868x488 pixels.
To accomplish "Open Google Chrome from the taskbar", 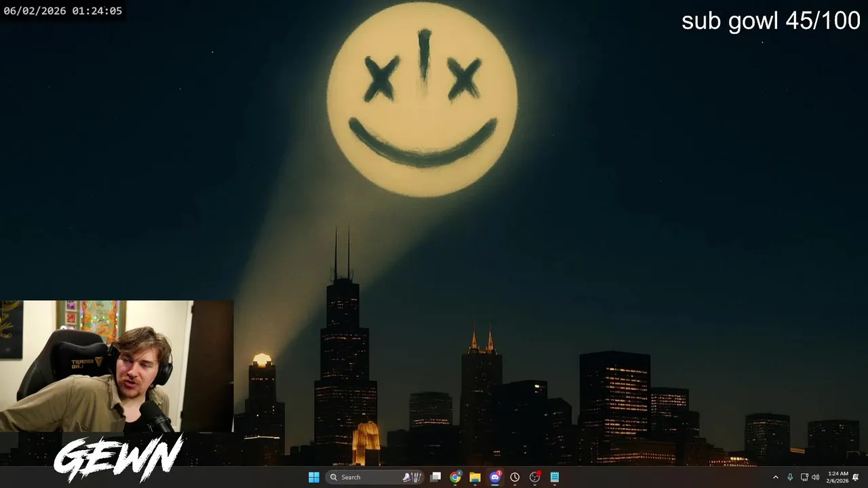I will point(455,477).
